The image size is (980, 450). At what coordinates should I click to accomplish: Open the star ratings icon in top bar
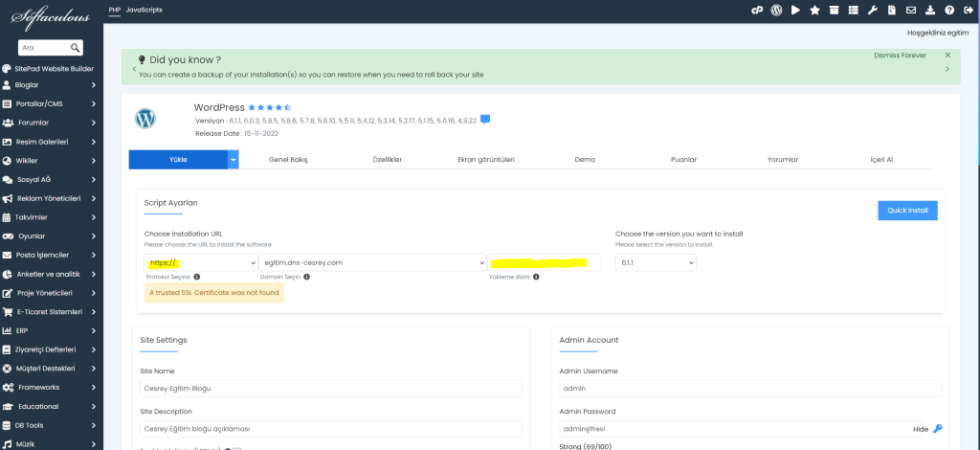click(814, 10)
